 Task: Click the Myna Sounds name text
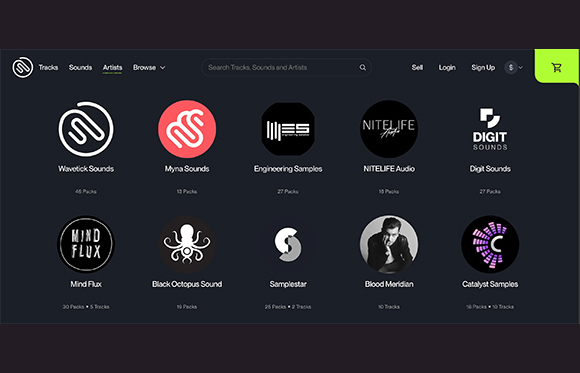(187, 169)
